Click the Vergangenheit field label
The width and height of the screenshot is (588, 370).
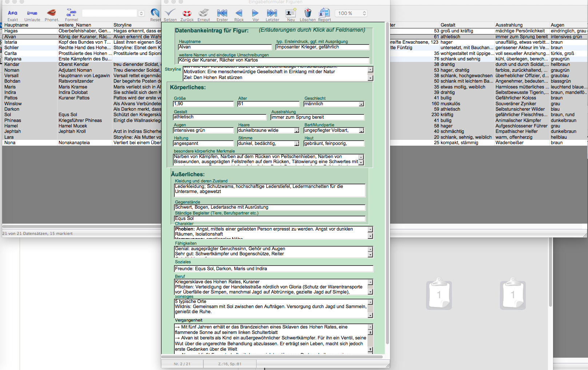click(188, 320)
